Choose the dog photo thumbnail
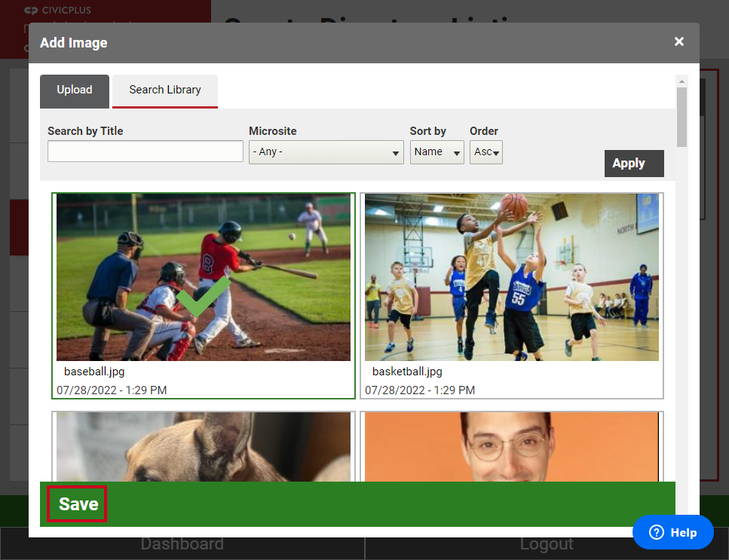This screenshot has width=729, height=560. (x=204, y=447)
